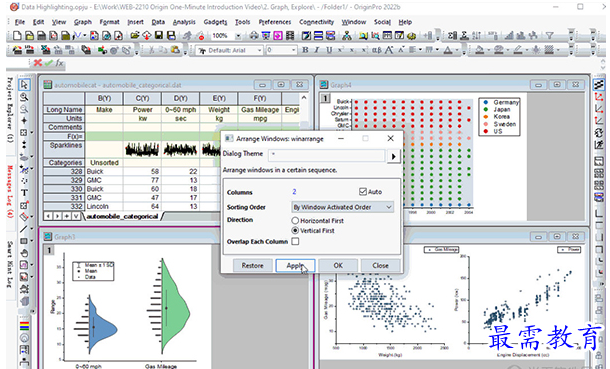Click the Dialog Theme input field

coord(326,155)
